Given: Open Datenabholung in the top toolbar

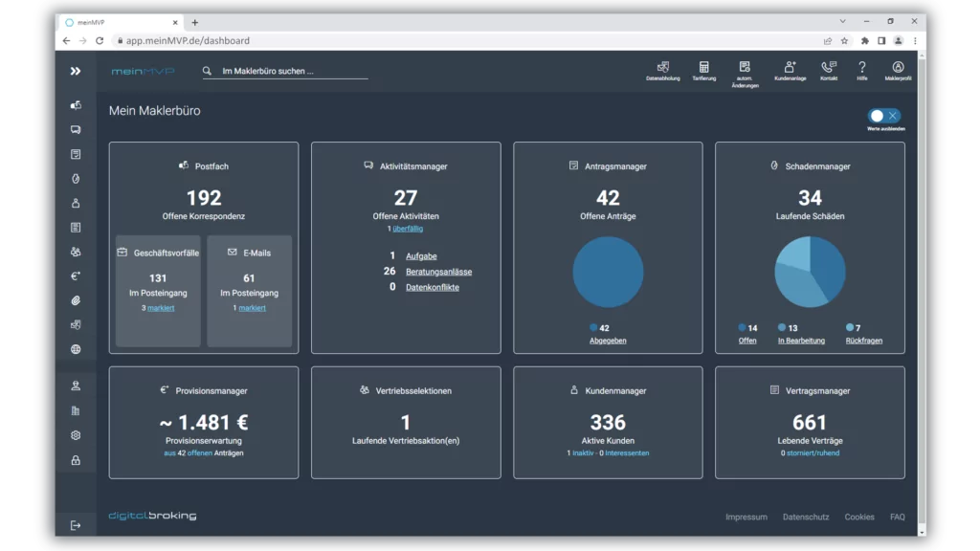Looking at the screenshot, I should (x=663, y=71).
